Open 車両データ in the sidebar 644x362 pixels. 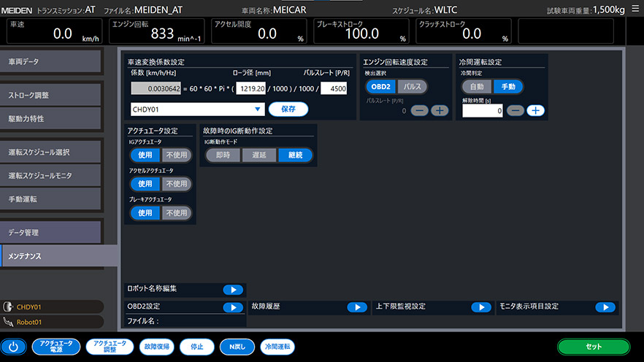point(50,61)
